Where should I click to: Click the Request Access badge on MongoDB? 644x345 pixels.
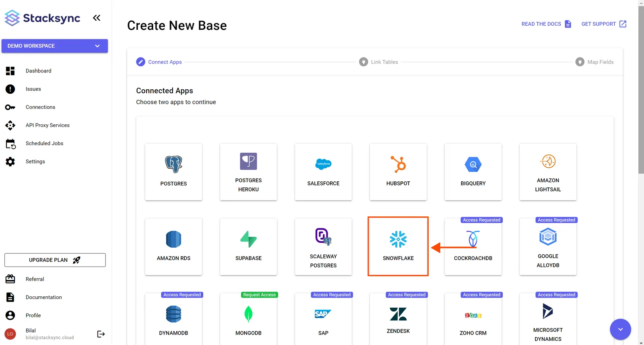pyautogui.click(x=260, y=295)
